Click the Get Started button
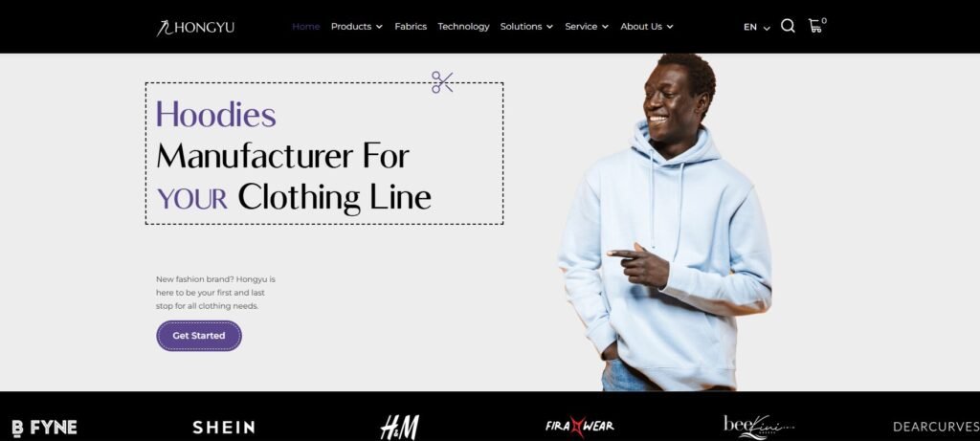980x441 pixels. [199, 336]
